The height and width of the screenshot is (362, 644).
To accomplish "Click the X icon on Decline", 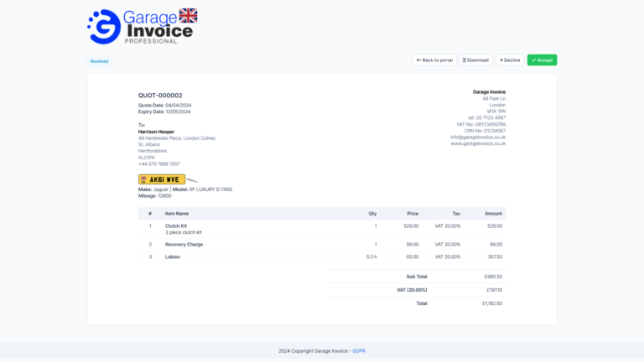I will coord(501,60).
